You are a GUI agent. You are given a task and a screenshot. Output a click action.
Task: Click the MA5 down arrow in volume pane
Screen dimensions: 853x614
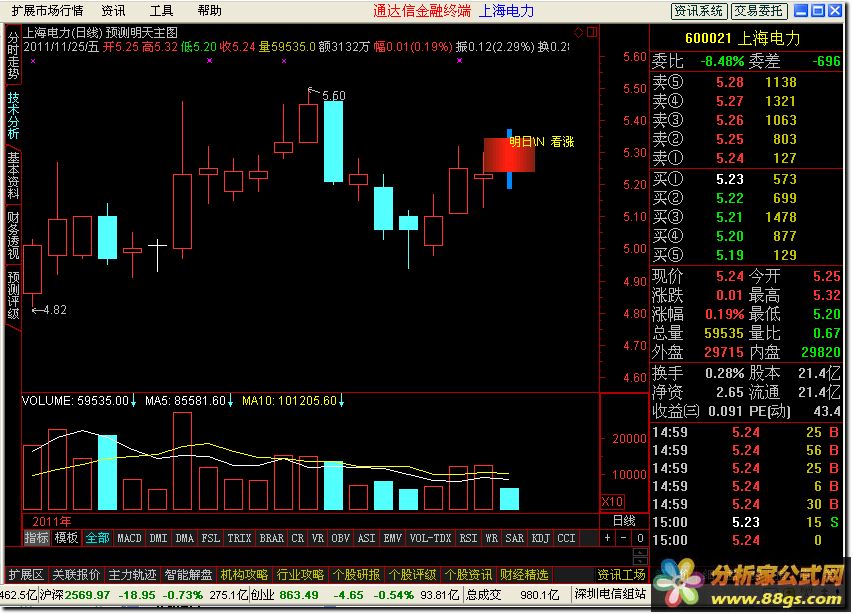coord(230,401)
